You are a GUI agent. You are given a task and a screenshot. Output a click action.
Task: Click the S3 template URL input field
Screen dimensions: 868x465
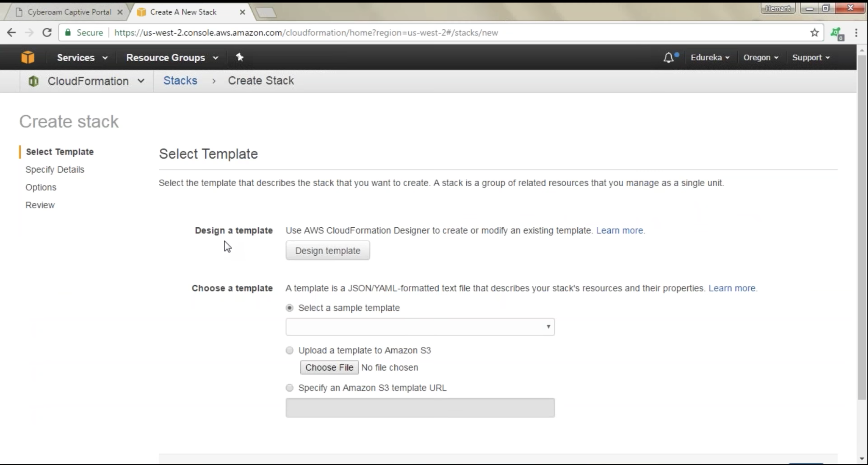pos(420,408)
